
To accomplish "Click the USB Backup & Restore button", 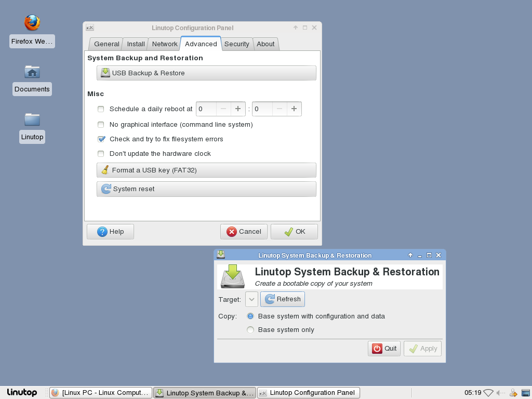I will [x=206, y=73].
